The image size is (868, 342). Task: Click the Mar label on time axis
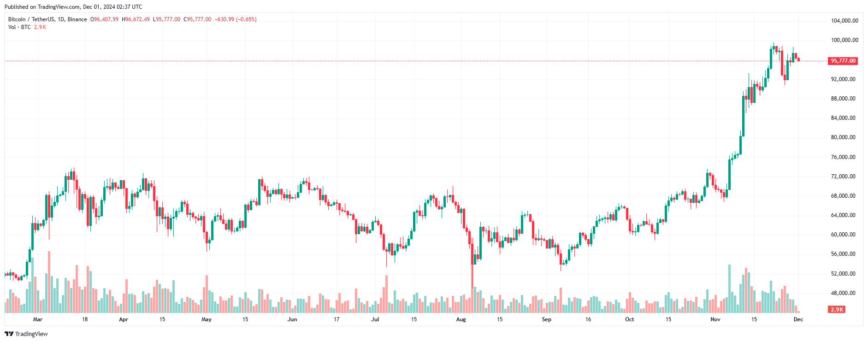coord(38,319)
